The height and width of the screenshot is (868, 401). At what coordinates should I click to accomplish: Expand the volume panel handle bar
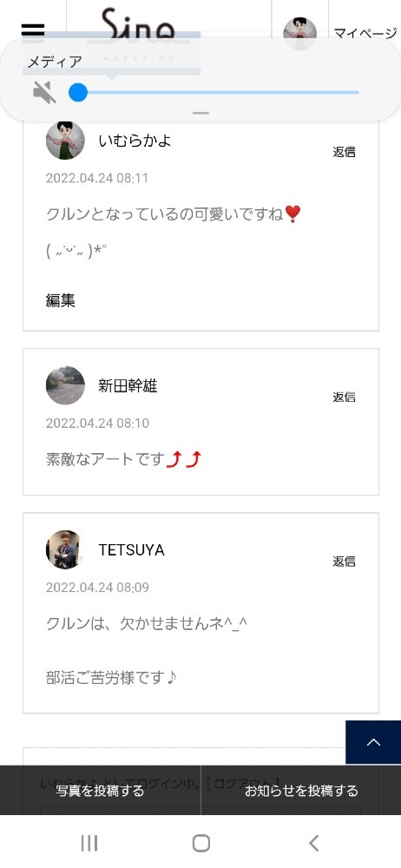[200, 113]
